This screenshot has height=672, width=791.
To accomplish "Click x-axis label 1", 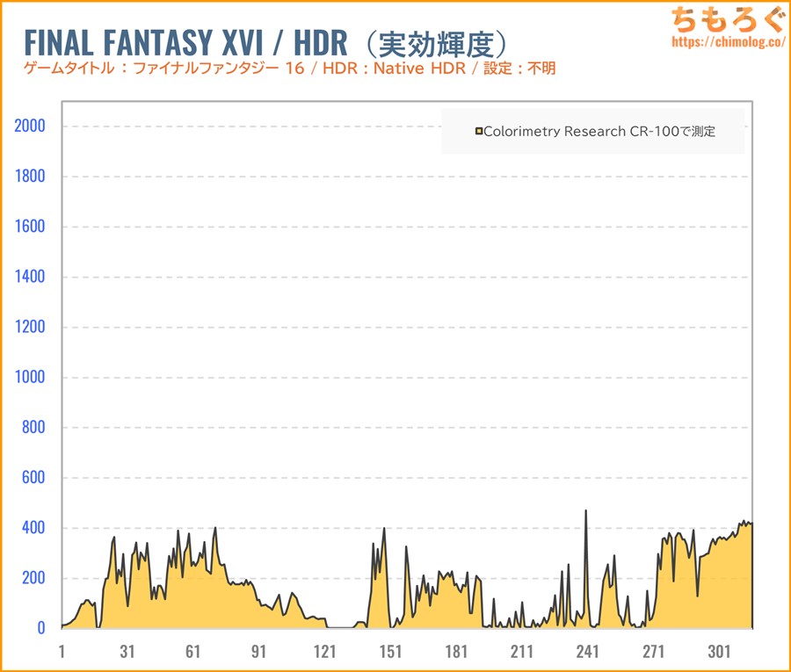I will click(62, 651).
